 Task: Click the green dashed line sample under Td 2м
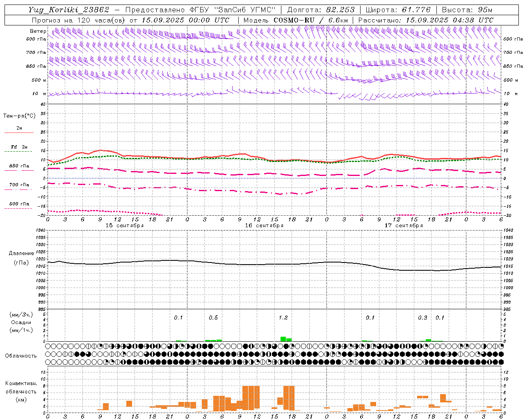pyautogui.click(x=18, y=152)
